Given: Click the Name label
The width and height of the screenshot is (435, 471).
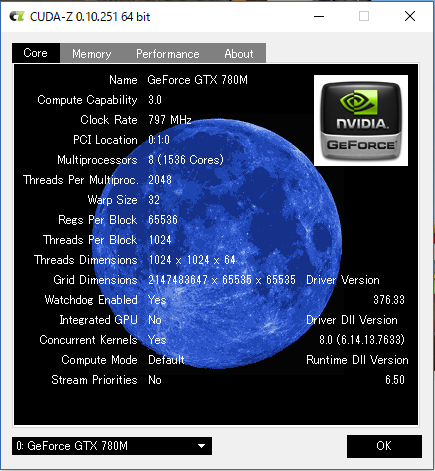Looking at the screenshot, I should (x=123, y=80).
